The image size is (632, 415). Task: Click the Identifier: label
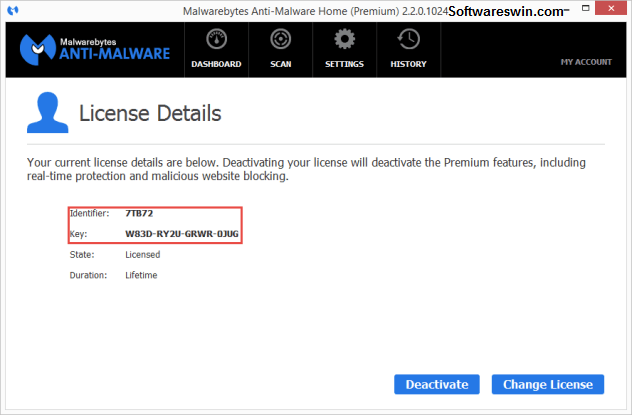pyautogui.click(x=89, y=213)
